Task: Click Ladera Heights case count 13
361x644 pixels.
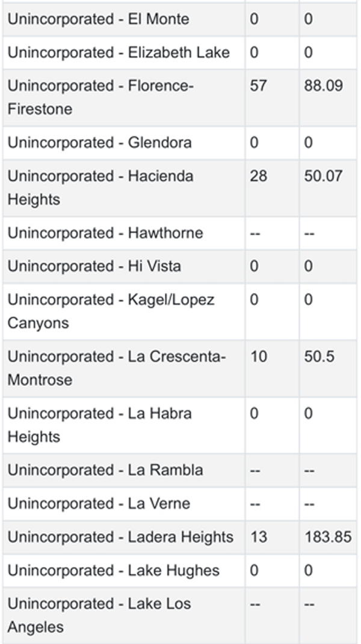Action: [258, 537]
